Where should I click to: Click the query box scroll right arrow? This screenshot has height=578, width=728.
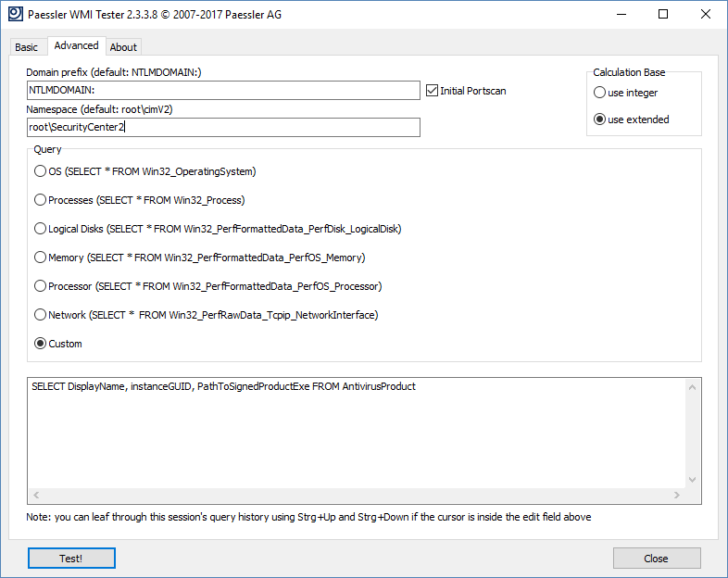677,496
